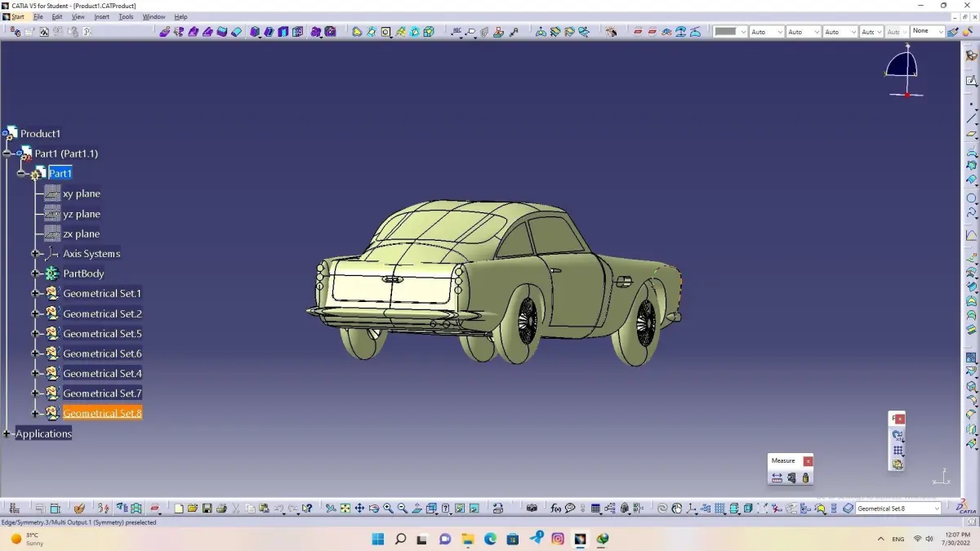Screen dimensions: 980x551
Task: Open the Geometrical Set.8 combo box
Action: (898, 509)
